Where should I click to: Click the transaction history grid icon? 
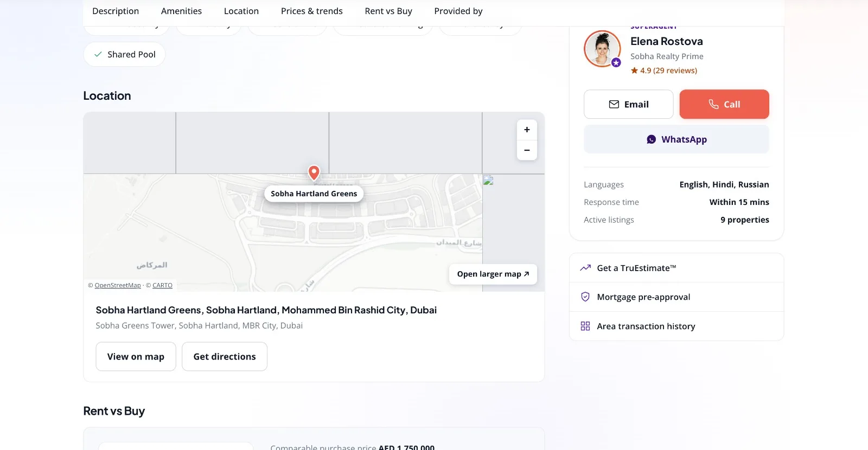click(585, 326)
